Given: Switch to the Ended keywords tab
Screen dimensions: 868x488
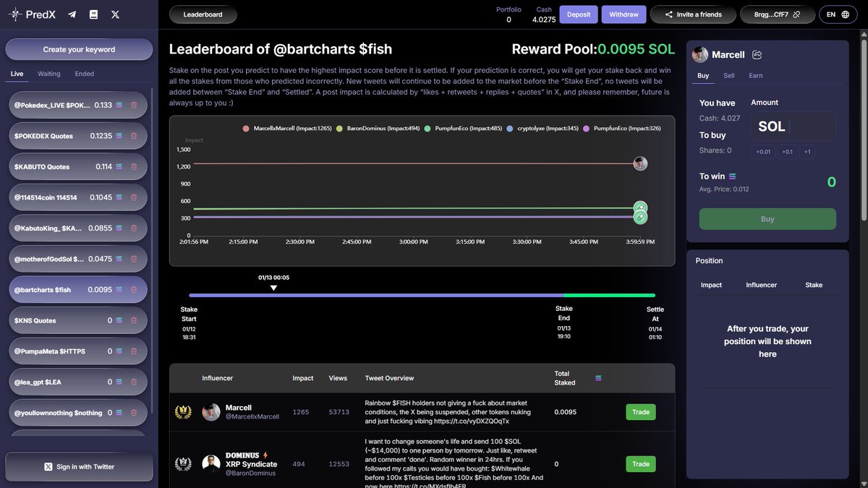Looking at the screenshot, I should coord(85,74).
